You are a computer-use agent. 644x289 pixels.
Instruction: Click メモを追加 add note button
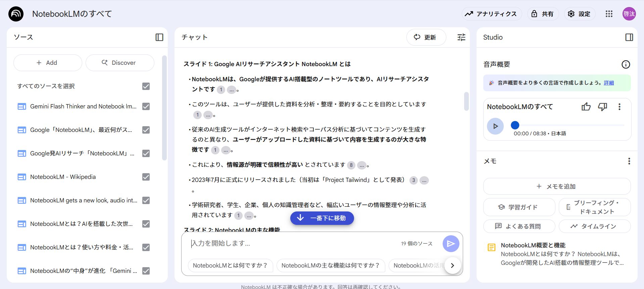point(557,186)
